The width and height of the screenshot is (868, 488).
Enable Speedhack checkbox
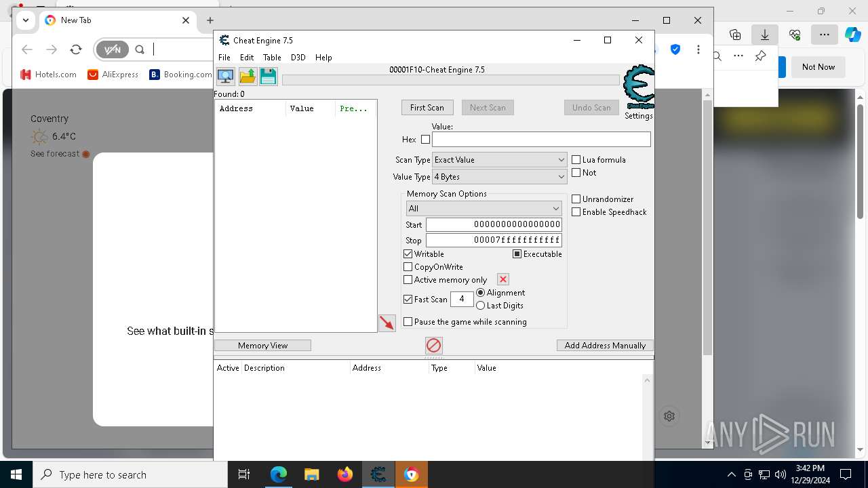[x=576, y=212]
